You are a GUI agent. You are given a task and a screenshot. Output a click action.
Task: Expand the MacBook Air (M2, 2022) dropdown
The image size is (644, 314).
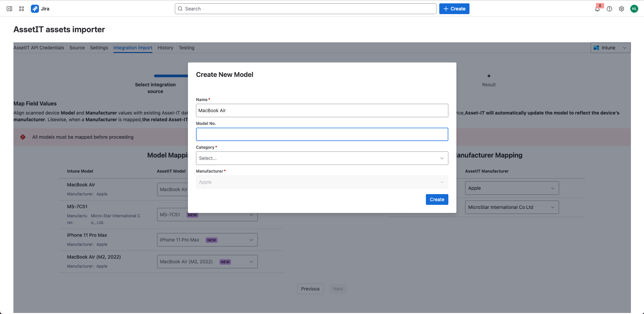[207, 262]
